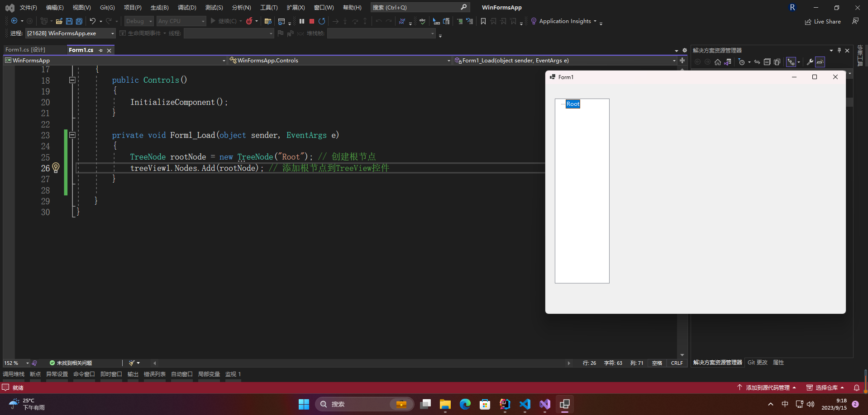Toggle the Preview Selected Items button
This screenshot has height=415, width=868.
pos(820,62)
